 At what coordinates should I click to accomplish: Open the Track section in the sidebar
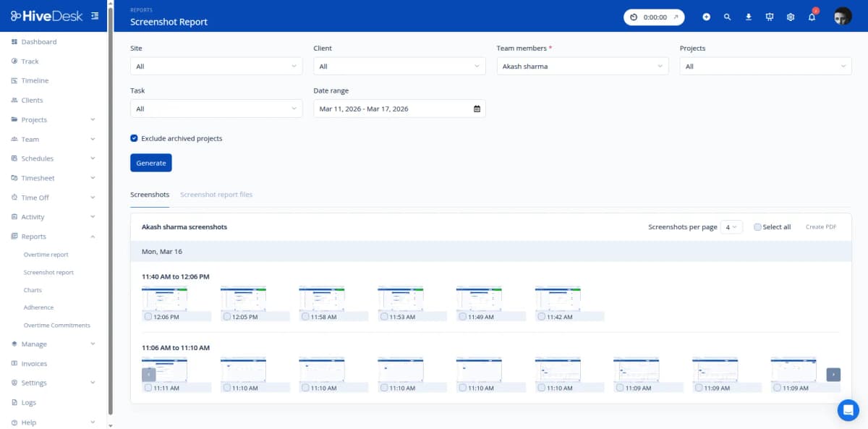click(31, 61)
